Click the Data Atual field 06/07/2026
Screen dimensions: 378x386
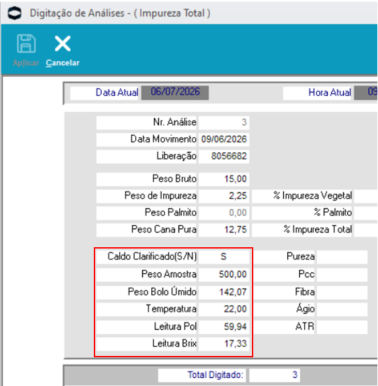pos(175,92)
